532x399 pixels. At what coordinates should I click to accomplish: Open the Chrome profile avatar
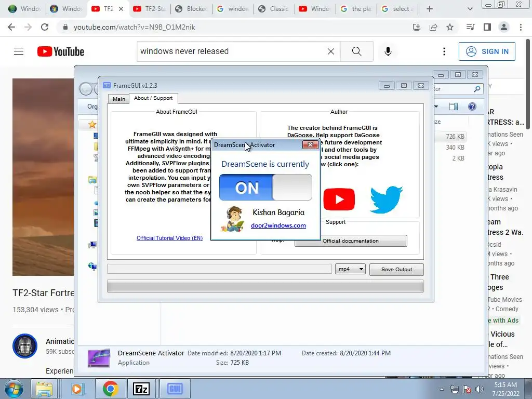(504, 27)
